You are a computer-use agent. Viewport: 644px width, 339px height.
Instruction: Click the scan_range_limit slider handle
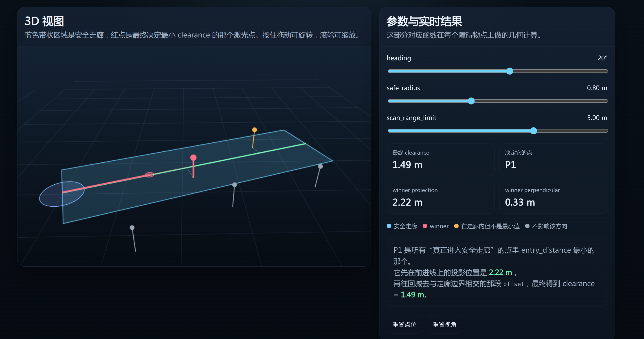click(x=534, y=131)
